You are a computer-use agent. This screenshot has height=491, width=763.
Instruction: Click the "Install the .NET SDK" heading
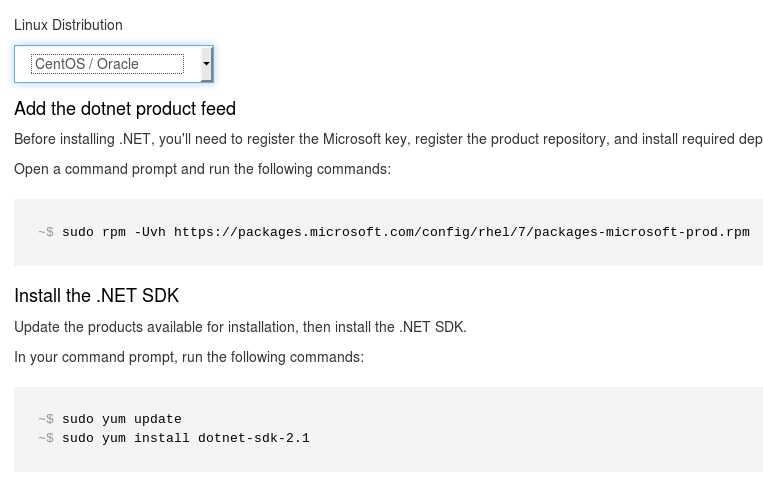97,295
